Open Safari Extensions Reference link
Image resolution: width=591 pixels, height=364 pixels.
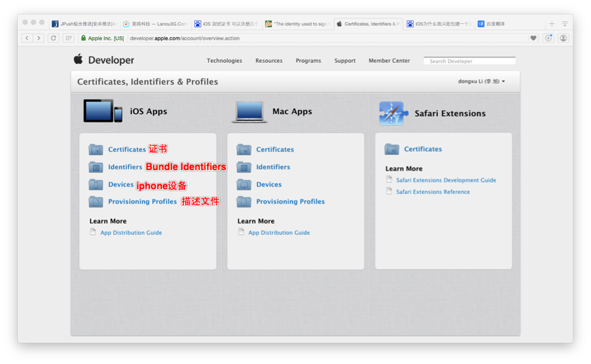(x=432, y=192)
